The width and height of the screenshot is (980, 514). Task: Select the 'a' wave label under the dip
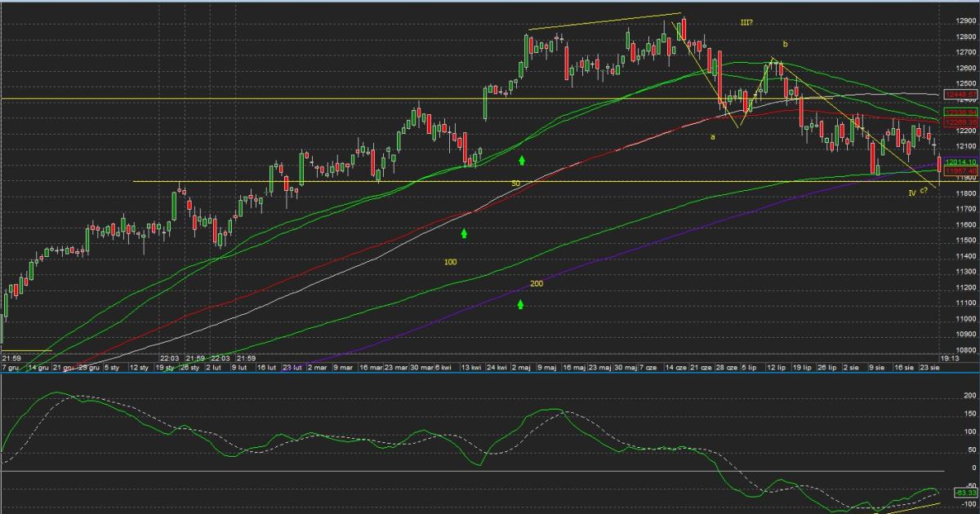(x=712, y=137)
